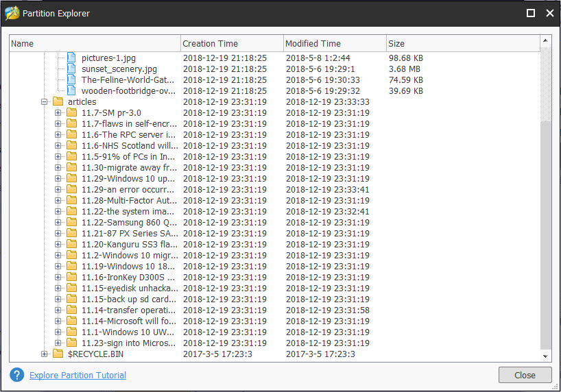Sort by the Modified Time column header

(335, 44)
